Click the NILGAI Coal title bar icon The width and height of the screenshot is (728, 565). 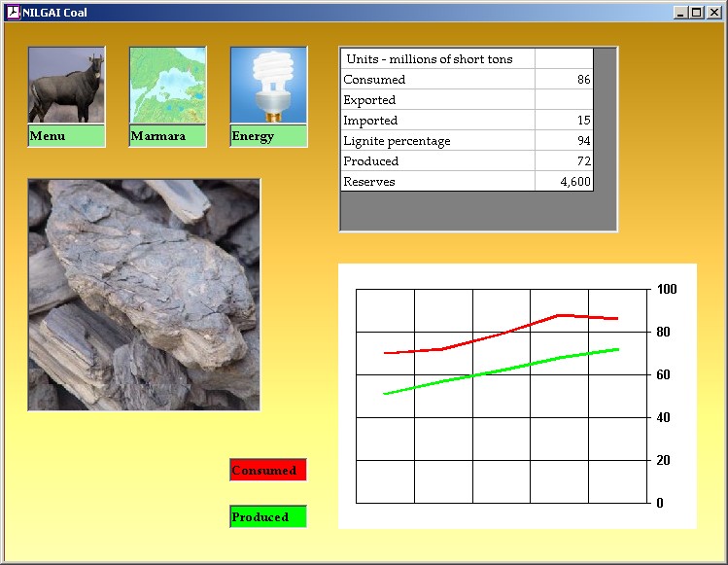tap(13, 13)
